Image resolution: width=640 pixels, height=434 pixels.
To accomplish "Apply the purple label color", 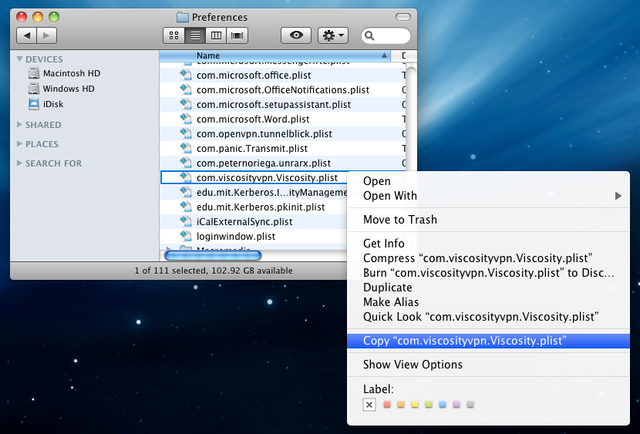I will pos(456,404).
